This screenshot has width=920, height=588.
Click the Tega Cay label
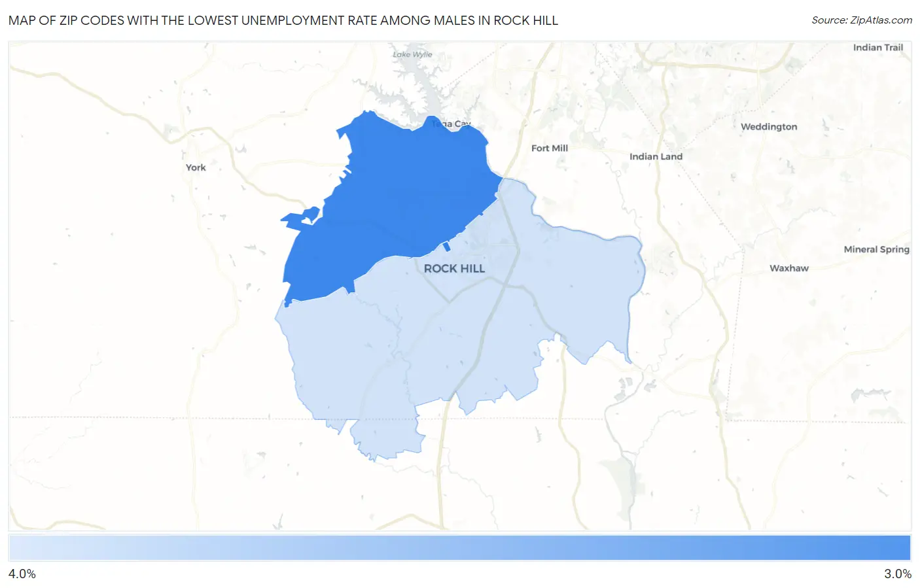[x=451, y=124]
